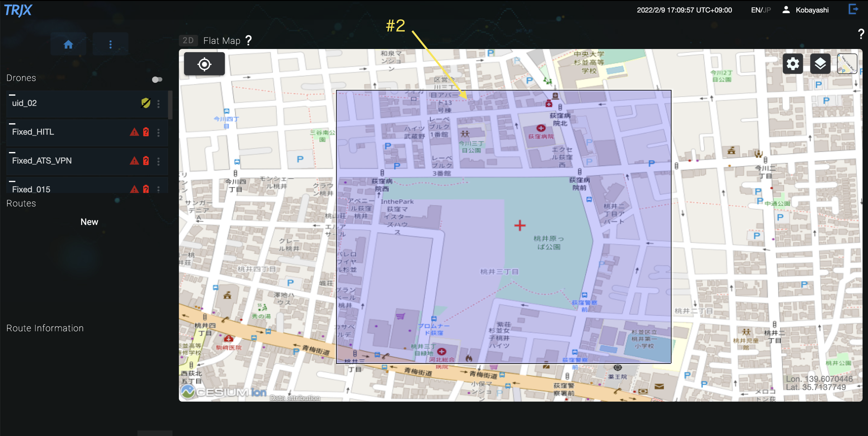Click the Drones section heading
The height and width of the screenshot is (436, 868).
coord(21,78)
